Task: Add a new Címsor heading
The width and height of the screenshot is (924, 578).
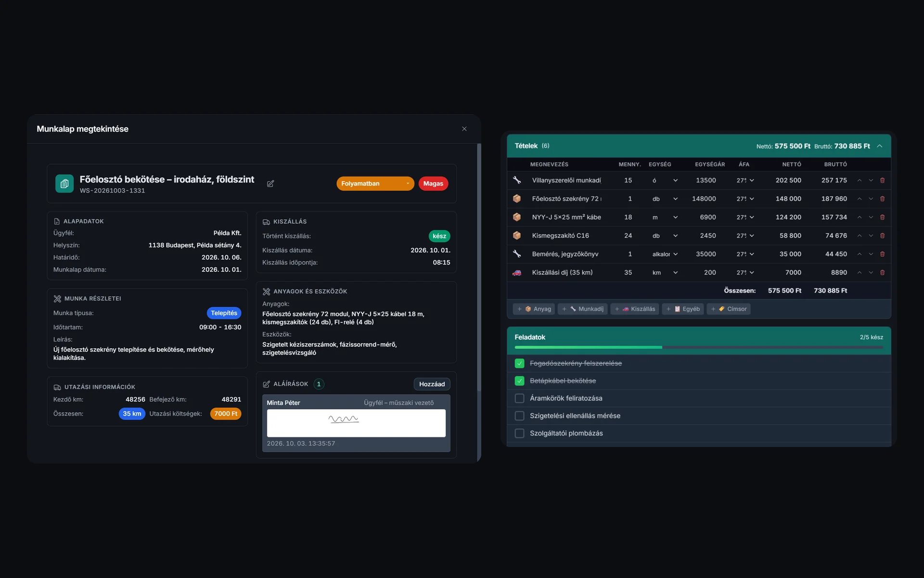Action: (729, 309)
